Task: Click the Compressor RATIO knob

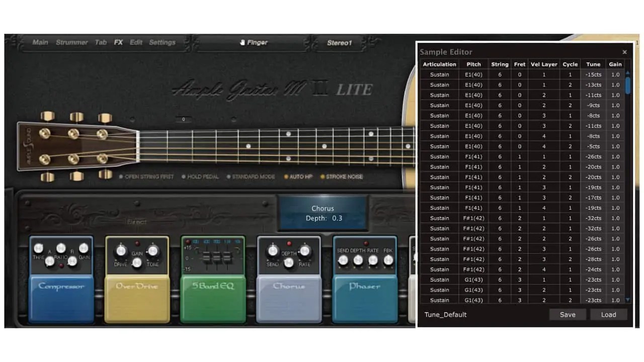Action: (61, 248)
